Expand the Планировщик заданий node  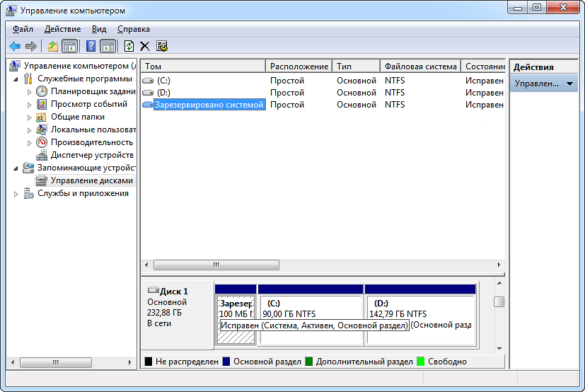29,92
